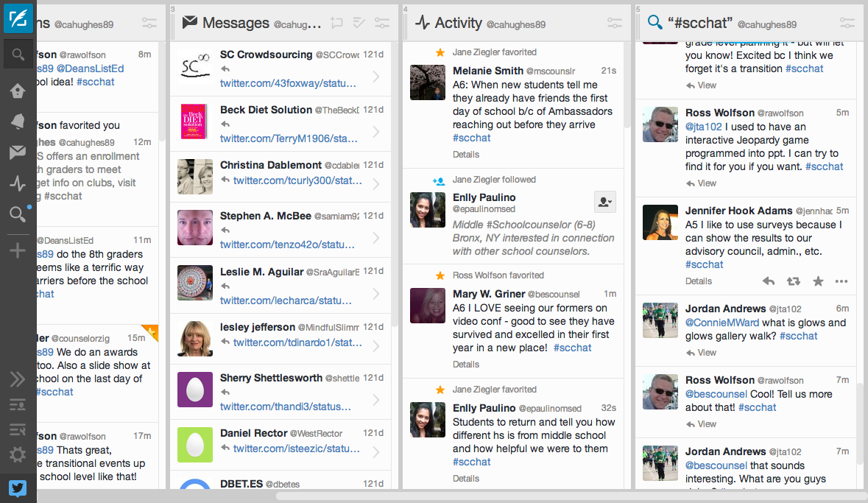Click #scchat hashtag in Melanie Smith tweet
The width and height of the screenshot is (868, 503).
point(472,138)
